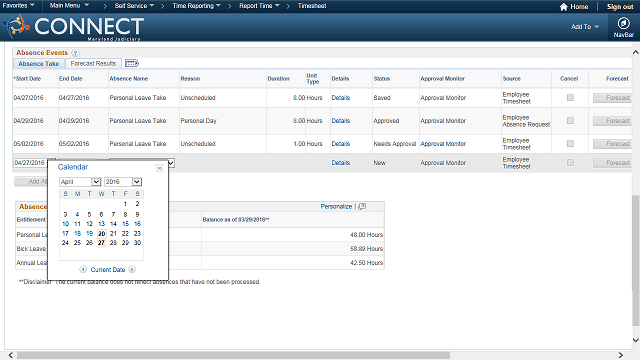This screenshot has height=360, width=640.
Task: Open Details for the 05/02/2016 row
Action: (x=340, y=144)
